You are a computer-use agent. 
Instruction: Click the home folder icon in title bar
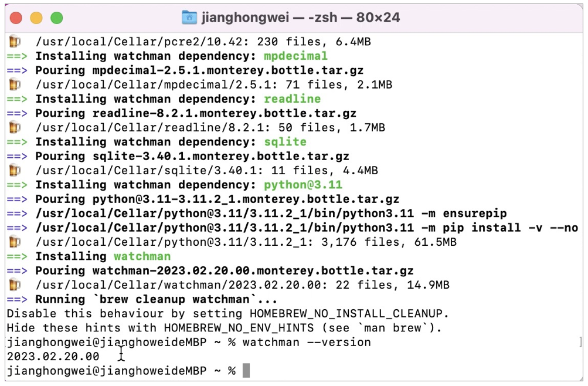tap(189, 17)
